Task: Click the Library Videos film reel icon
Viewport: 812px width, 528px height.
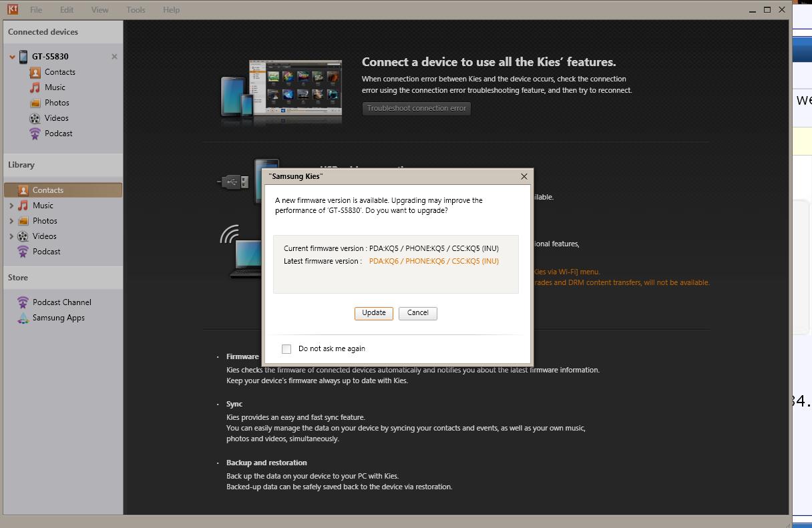Action: tap(23, 236)
